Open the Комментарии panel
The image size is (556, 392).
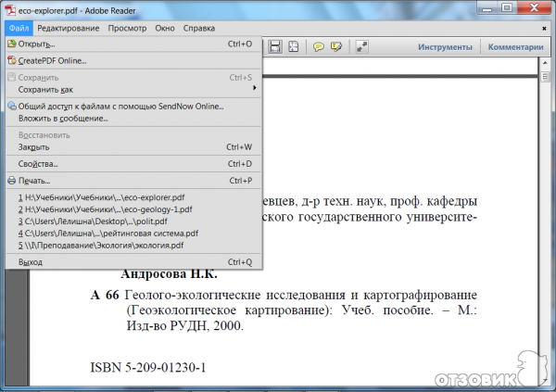(x=515, y=46)
